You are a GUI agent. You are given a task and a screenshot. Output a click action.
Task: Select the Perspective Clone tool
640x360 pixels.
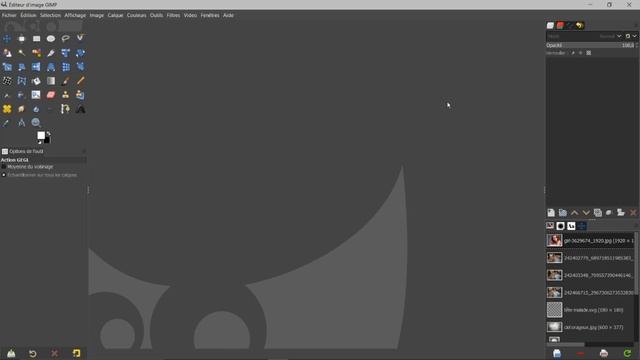pos(80,95)
